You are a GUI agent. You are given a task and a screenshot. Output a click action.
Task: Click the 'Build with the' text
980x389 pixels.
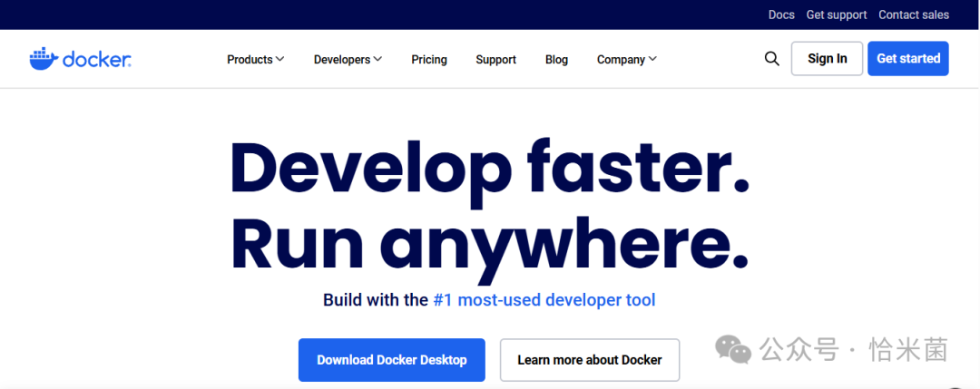pos(375,300)
